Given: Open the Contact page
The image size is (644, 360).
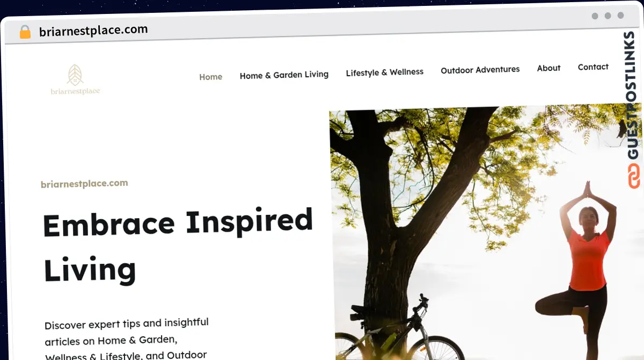Looking at the screenshot, I should [593, 67].
